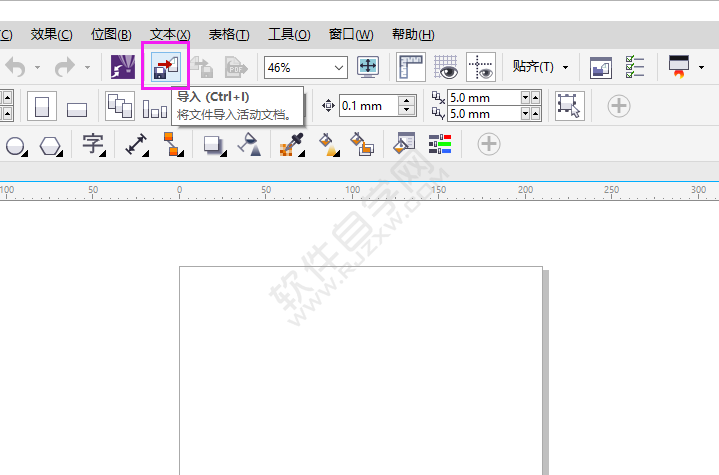
Task: Open the 贴齐(T) snap-to dropdown
Action: [565, 67]
